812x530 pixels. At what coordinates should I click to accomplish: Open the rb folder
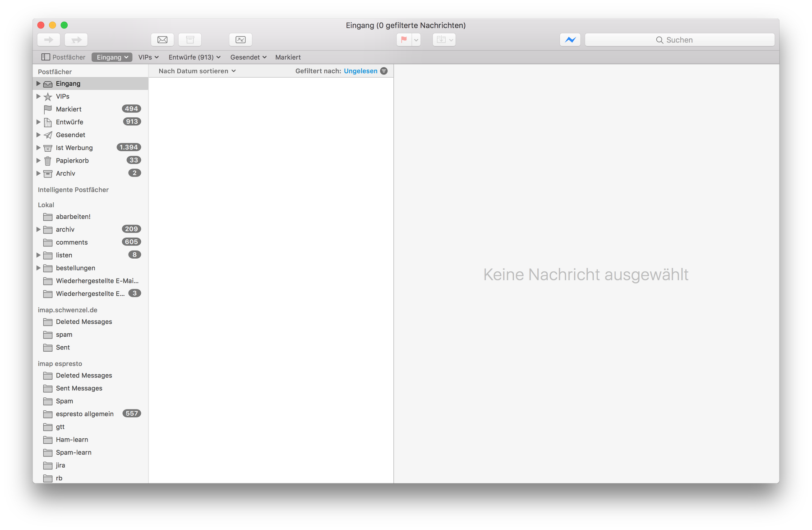(x=90, y=478)
